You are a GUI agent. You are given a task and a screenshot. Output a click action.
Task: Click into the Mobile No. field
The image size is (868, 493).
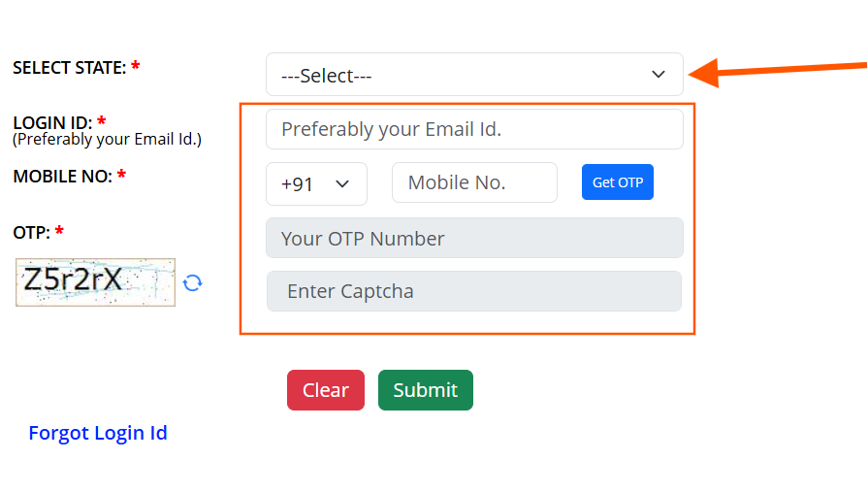click(474, 182)
